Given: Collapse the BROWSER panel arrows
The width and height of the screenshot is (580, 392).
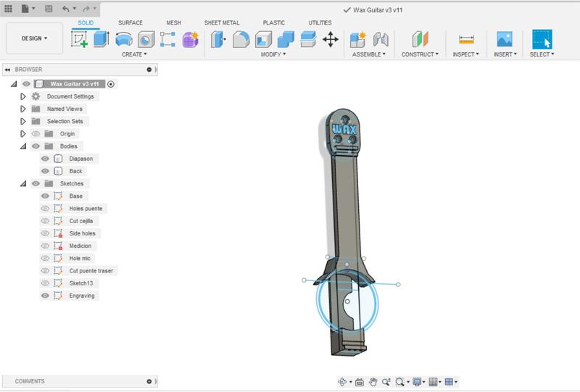Looking at the screenshot, I should [7, 70].
